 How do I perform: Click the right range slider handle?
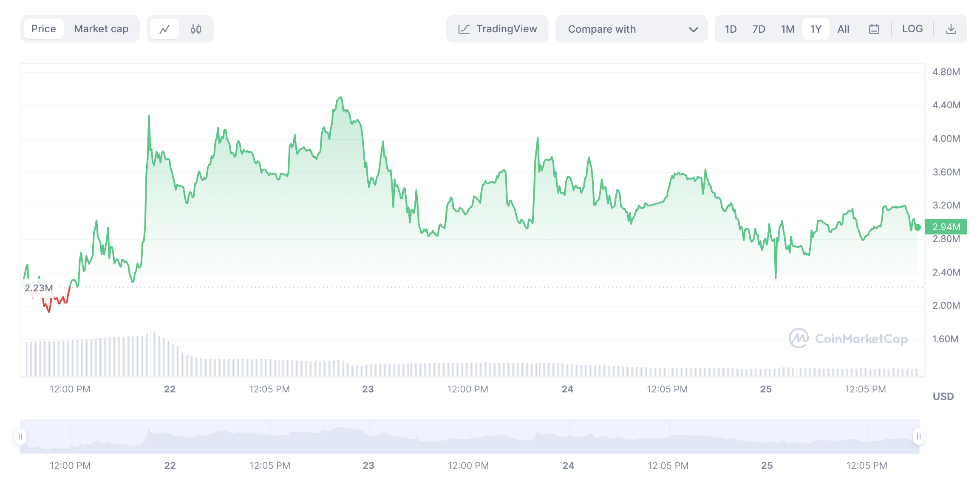pos(918,437)
